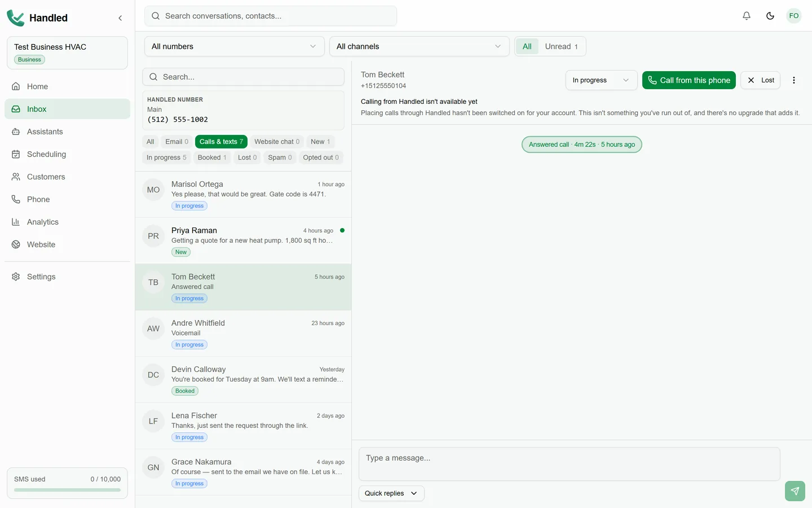The height and width of the screenshot is (508, 812).
Task: Click Priya Raman's green unread dot
Action: [342, 230]
